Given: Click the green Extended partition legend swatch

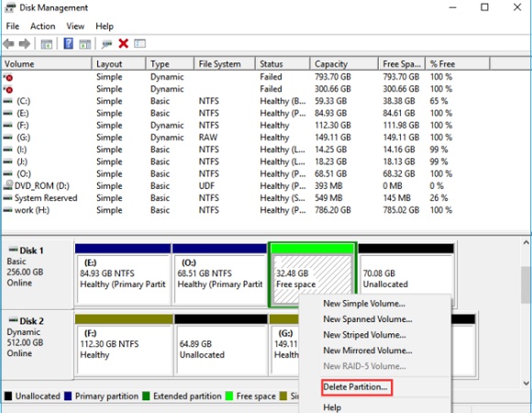Looking at the screenshot, I should pyautogui.click(x=146, y=396).
